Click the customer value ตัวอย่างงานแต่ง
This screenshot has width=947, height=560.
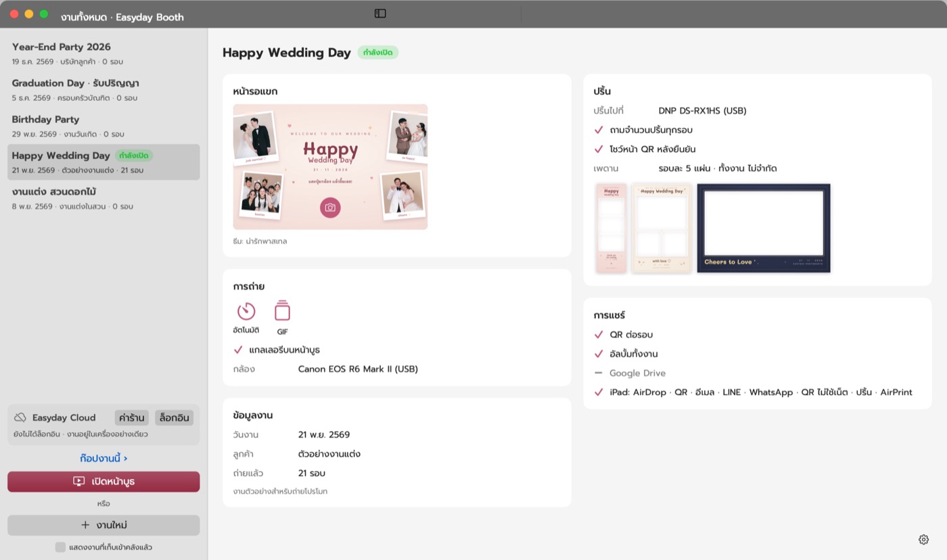[x=329, y=454]
